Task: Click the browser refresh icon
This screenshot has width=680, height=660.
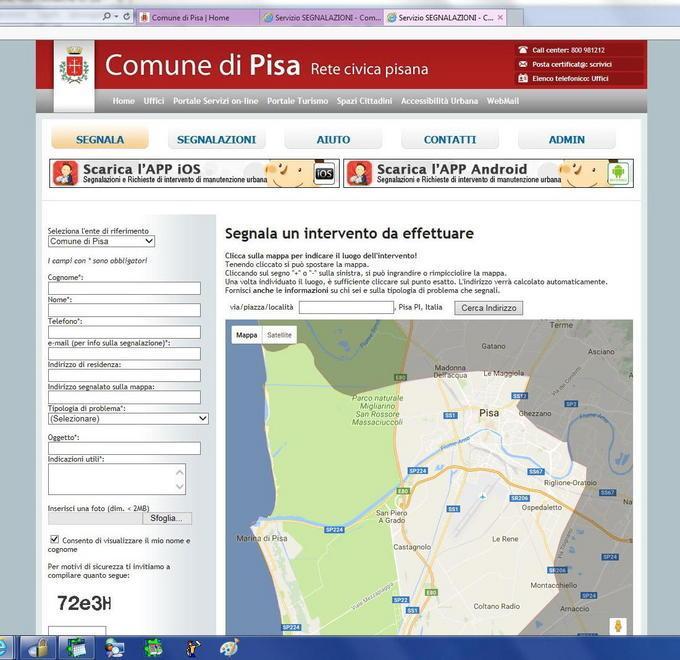Action: 126,16
